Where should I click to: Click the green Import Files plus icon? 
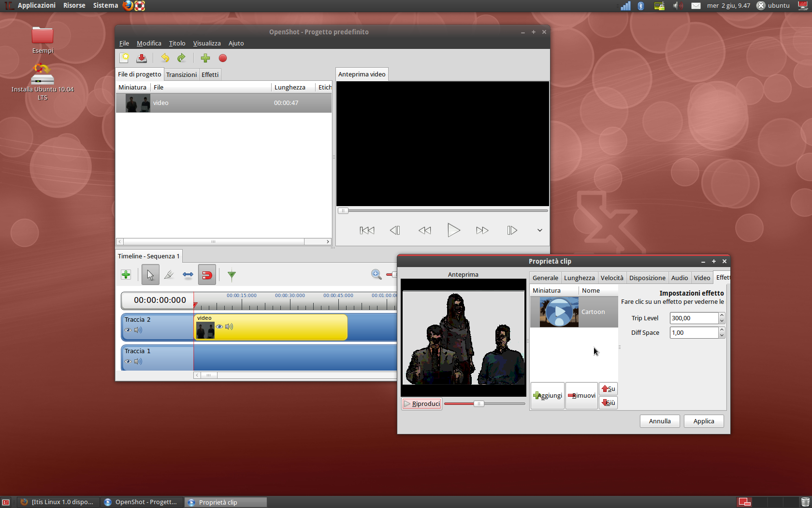pyautogui.click(x=205, y=58)
